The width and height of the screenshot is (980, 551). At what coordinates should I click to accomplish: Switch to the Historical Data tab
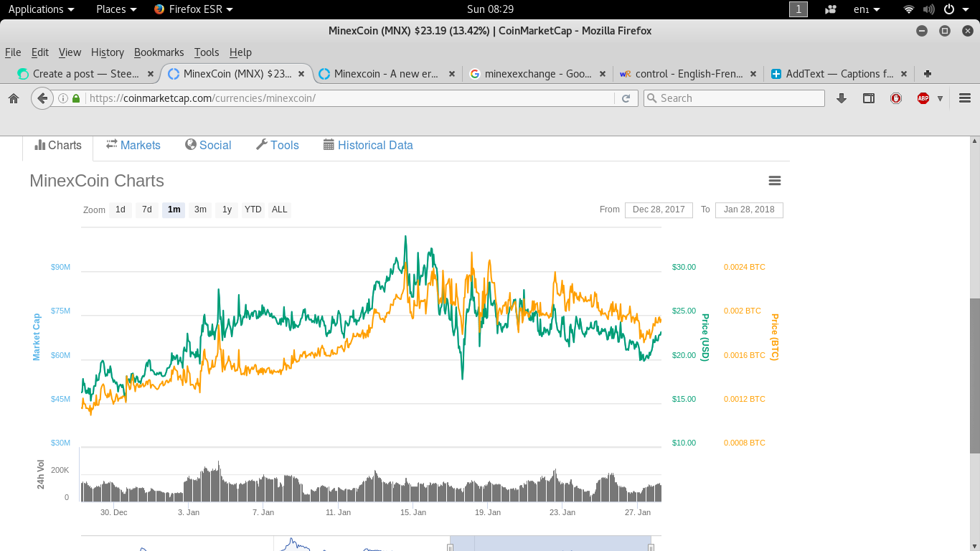(368, 145)
